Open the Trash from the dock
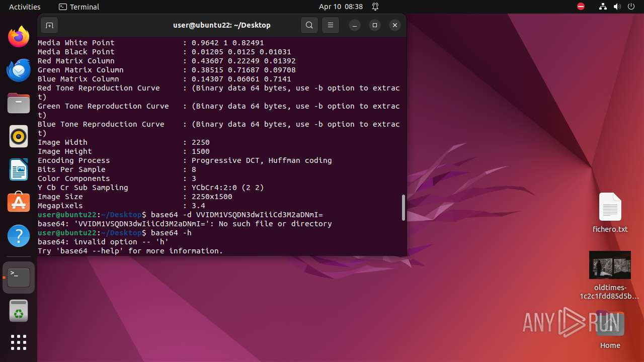Screen dimensions: 644x362 click(19, 311)
